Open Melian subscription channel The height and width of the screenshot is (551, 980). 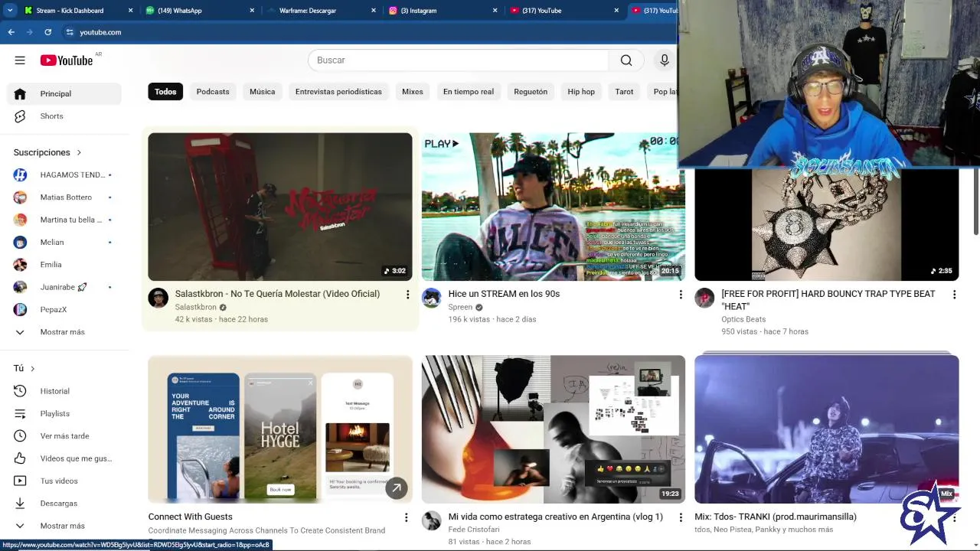point(64,242)
